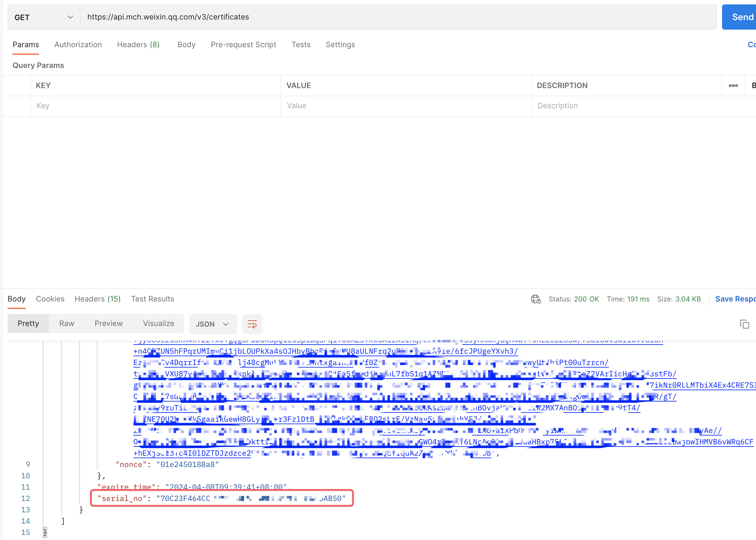Screen dimensions: 756x540
Task: Open the request Headers (8) tab
Action: tap(138, 45)
